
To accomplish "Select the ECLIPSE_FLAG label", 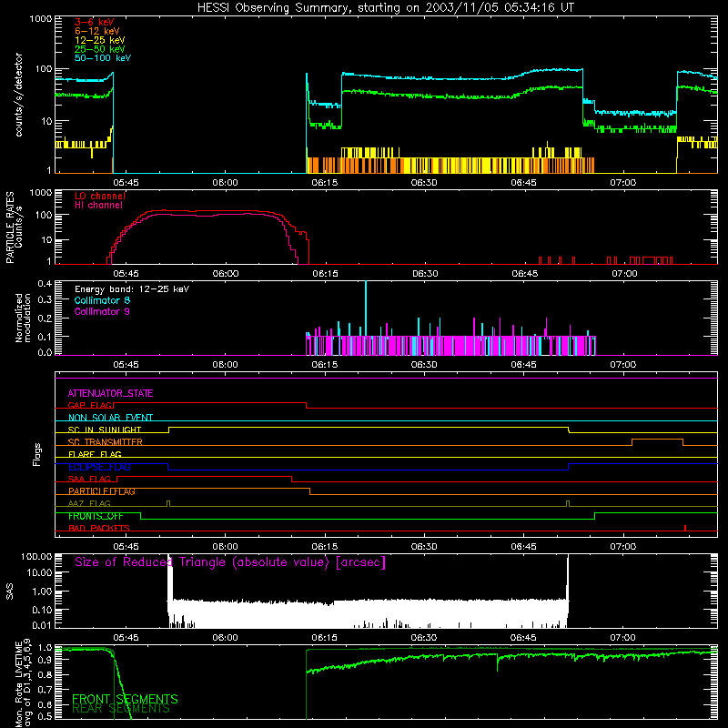I will pos(99,467).
